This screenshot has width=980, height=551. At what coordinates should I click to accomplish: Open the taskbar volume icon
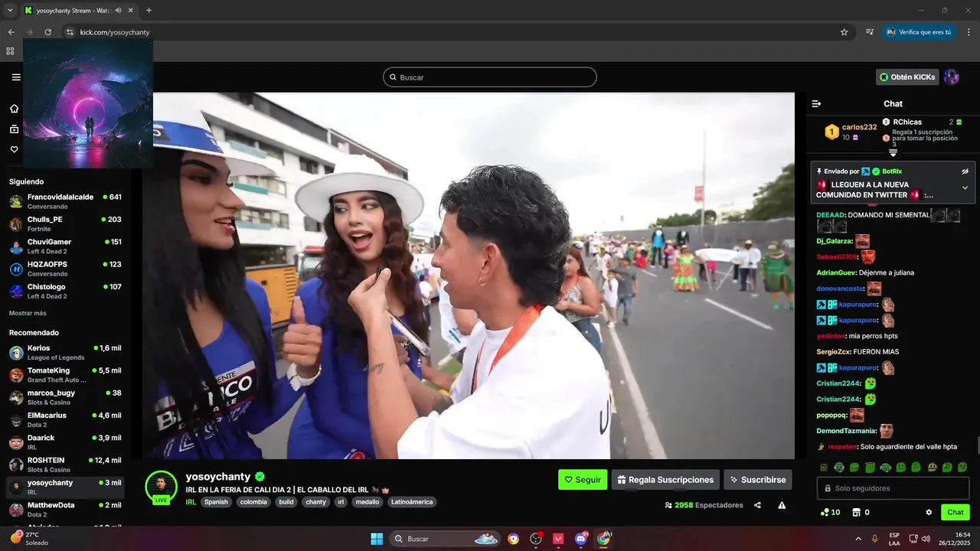925,539
